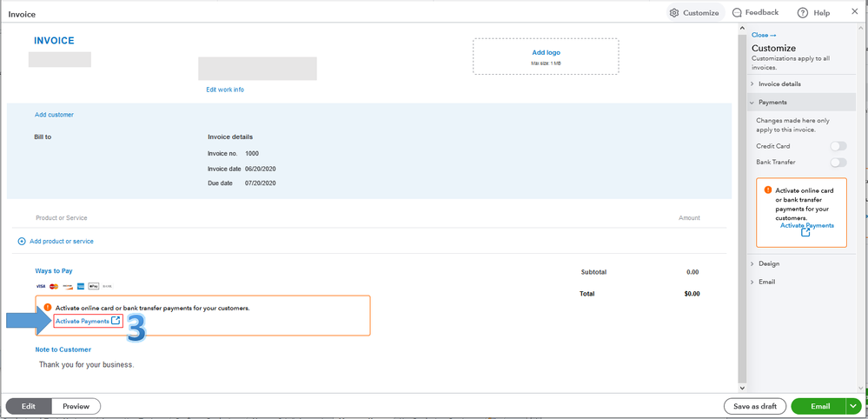
Task: Open the Email button dropdown arrow
Action: coord(853,406)
